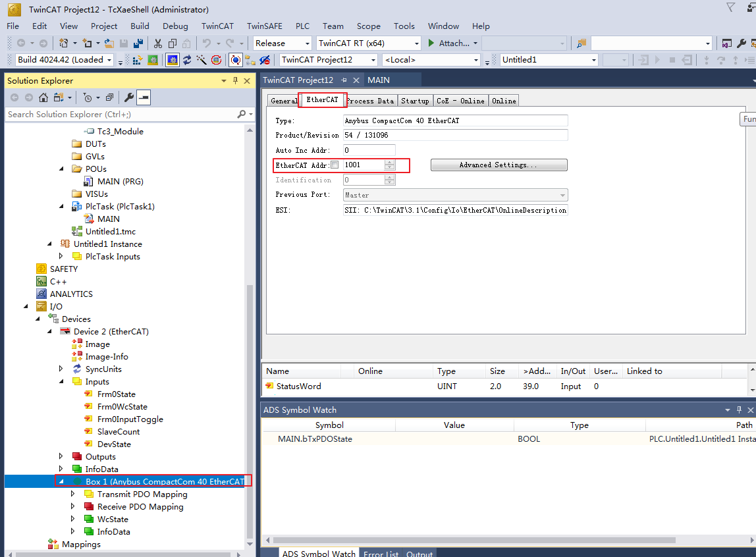The width and height of the screenshot is (756, 557).
Task: Switch to the MAIN document tab
Action: pyautogui.click(x=379, y=80)
